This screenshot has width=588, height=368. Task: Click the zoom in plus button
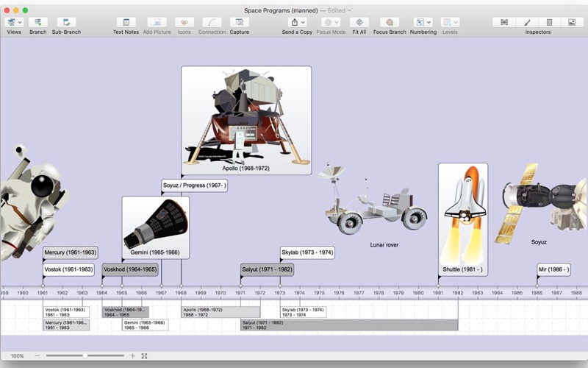[132, 356]
